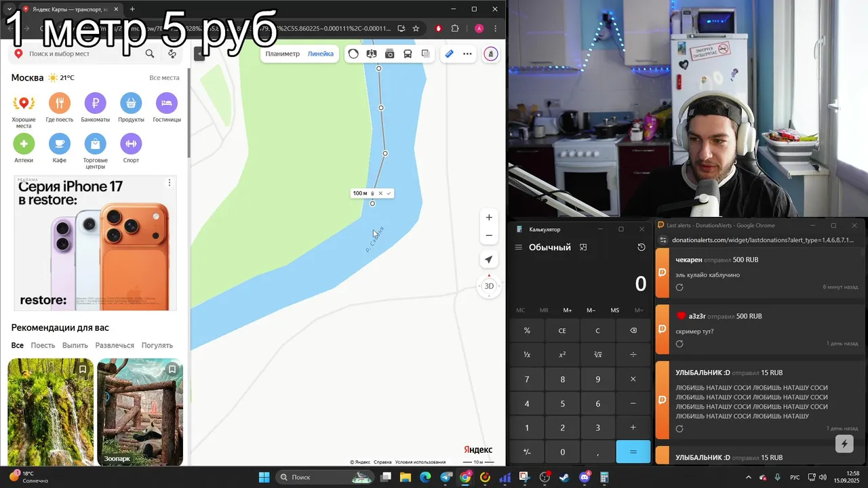Replay the a3z3r 500 RUB donation alert
Viewport: 868px width, 488px height.
pyautogui.click(x=679, y=344)
